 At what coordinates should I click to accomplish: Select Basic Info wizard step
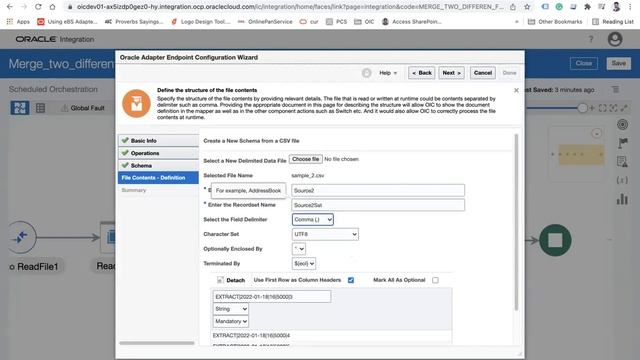click(x=158, y=140)
